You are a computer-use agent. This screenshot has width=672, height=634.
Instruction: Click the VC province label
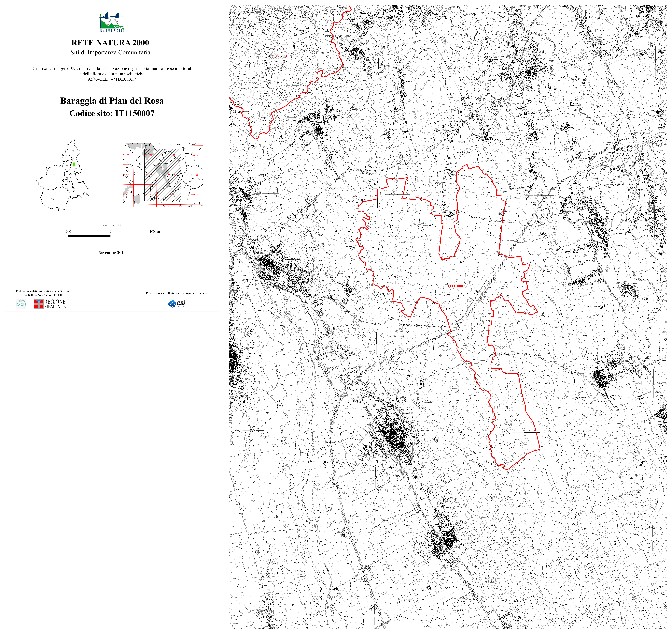(70, 174)
